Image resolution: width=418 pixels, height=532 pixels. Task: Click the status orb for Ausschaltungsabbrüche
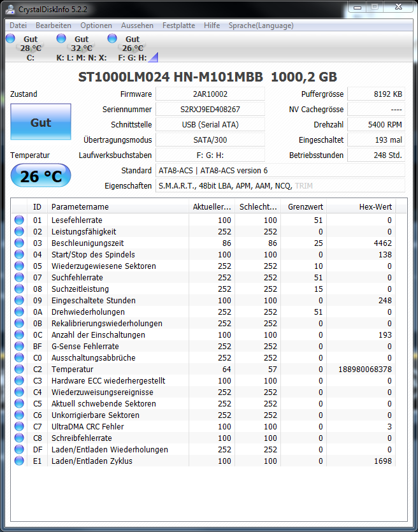point(19,357)
